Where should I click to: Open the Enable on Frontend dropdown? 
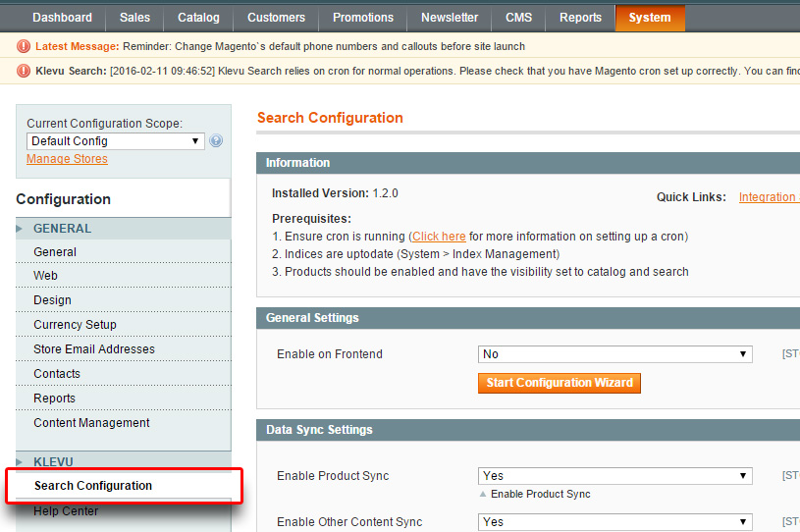point(614,354)
